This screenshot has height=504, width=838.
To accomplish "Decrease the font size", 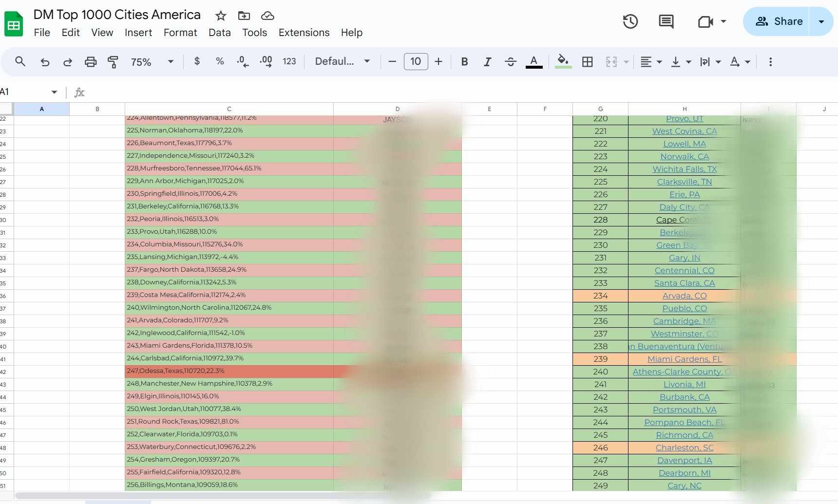I will pyautogui.click(x=392, y=61).
